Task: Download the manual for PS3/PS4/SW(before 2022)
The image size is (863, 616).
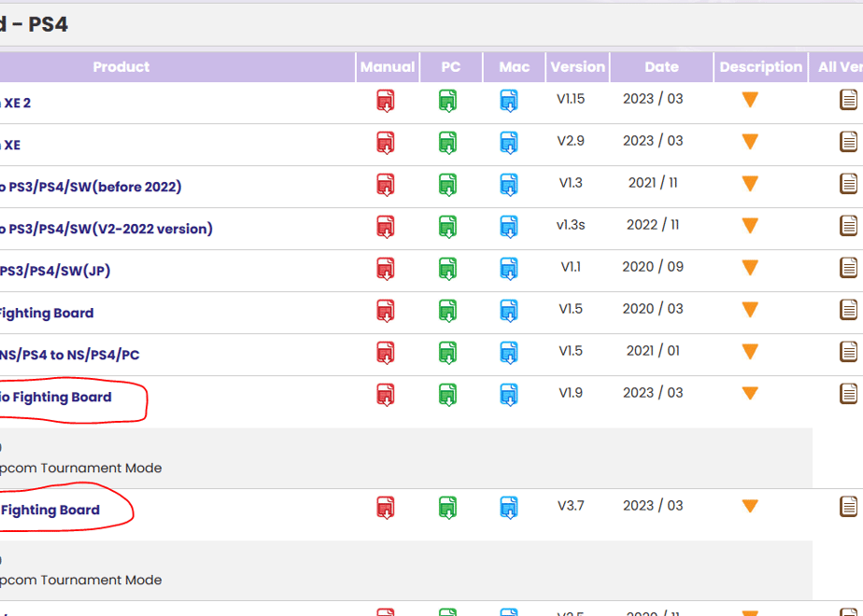Action: click(386, 185)
